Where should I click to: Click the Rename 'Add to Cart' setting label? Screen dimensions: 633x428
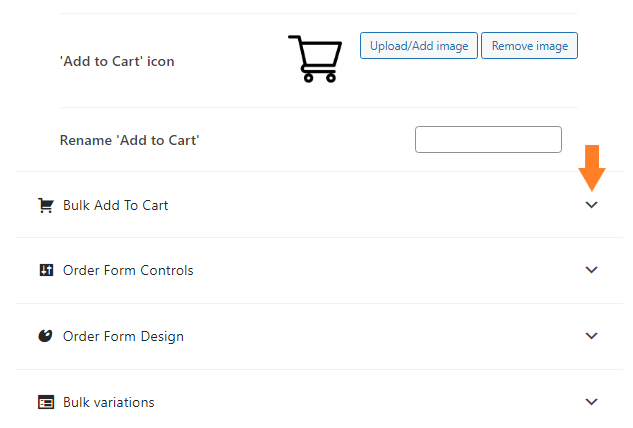130,140
